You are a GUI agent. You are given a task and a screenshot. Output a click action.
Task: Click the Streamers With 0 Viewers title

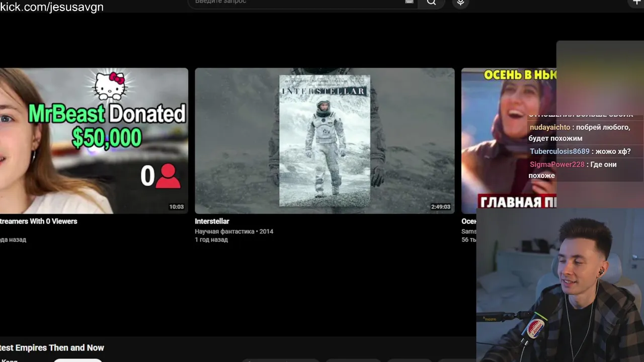(x=39, y=221)
